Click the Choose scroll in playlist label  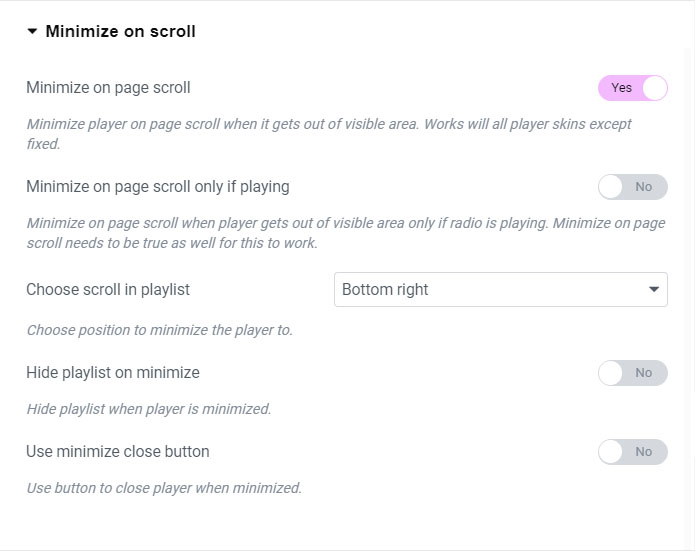click(108, 290)
